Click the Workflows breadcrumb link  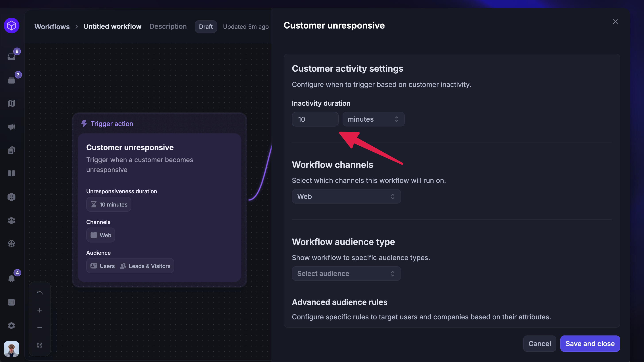(x=52, y=27)
